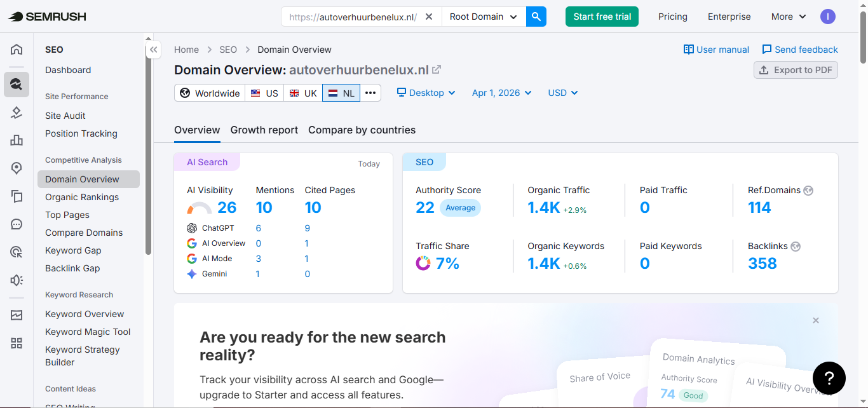Open the Desktop device dropdown
This screenshot has width=868, height=408.
426,93
